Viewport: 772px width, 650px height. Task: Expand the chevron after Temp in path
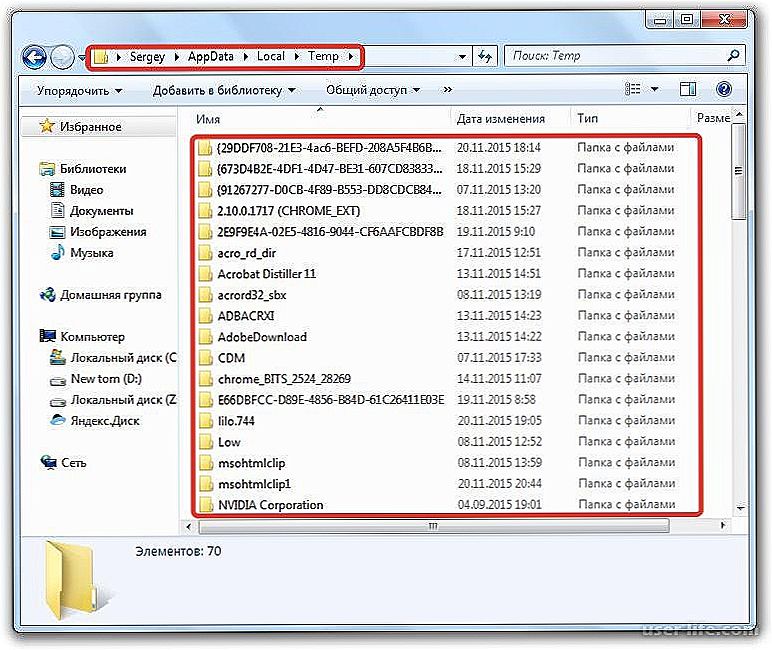point(351,57)
